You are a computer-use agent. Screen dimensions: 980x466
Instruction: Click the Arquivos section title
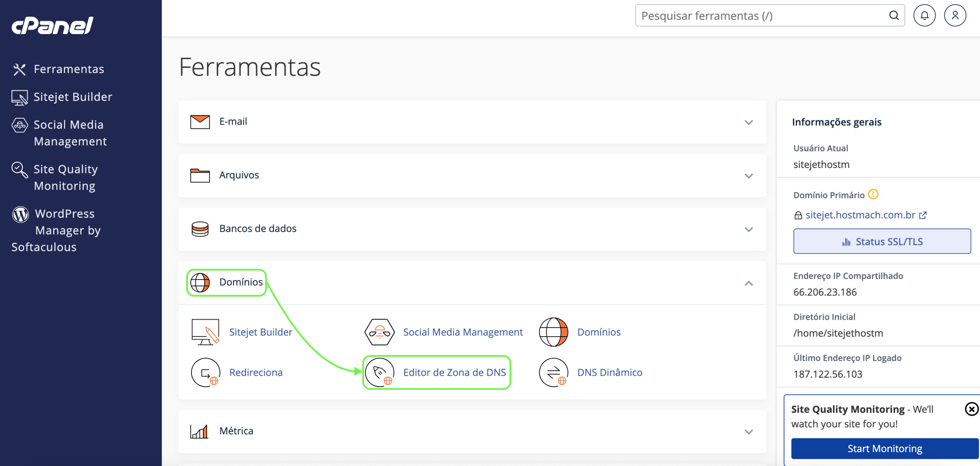tap(239, 175)
